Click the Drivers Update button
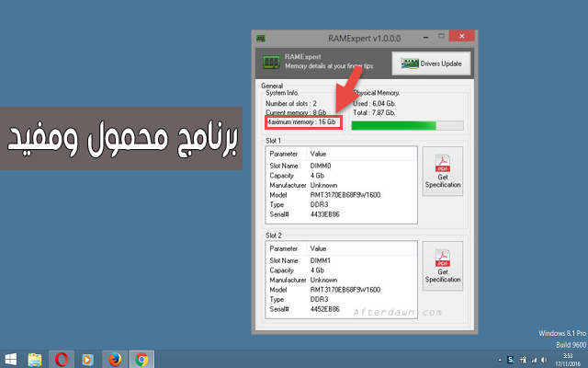Image resolution: width=588 pixels, height=368 pixels. 431,63
